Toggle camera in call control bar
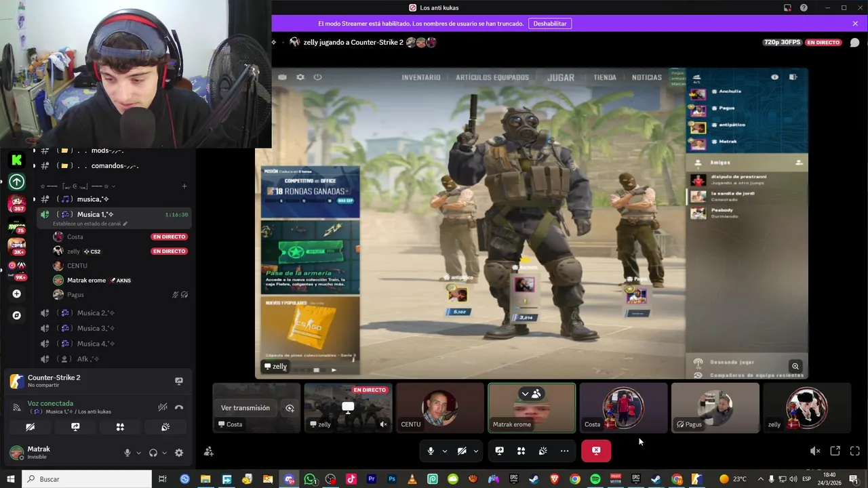 (x=462, y=451)
